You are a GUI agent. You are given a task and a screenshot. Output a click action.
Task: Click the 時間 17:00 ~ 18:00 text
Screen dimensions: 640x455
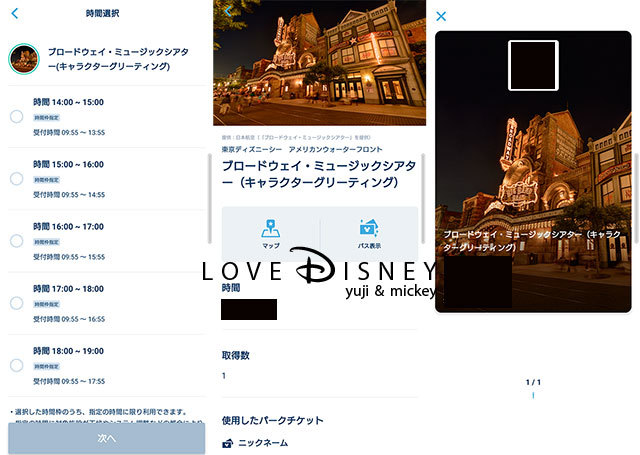(x=69, y=289)
